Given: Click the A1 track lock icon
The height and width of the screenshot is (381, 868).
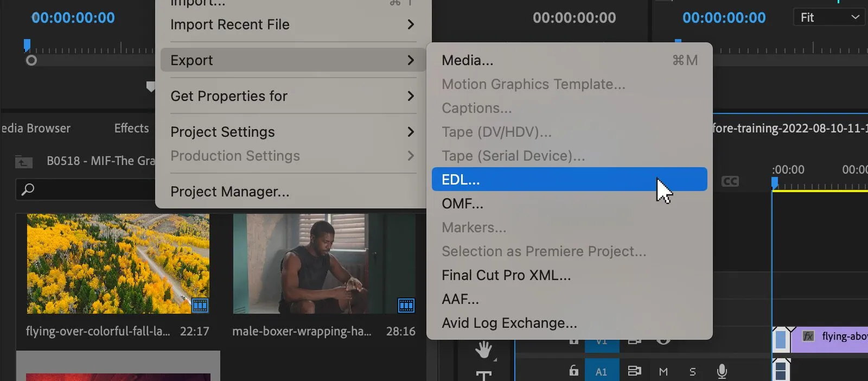Looking at the screenshot, I should click(573, 371).
